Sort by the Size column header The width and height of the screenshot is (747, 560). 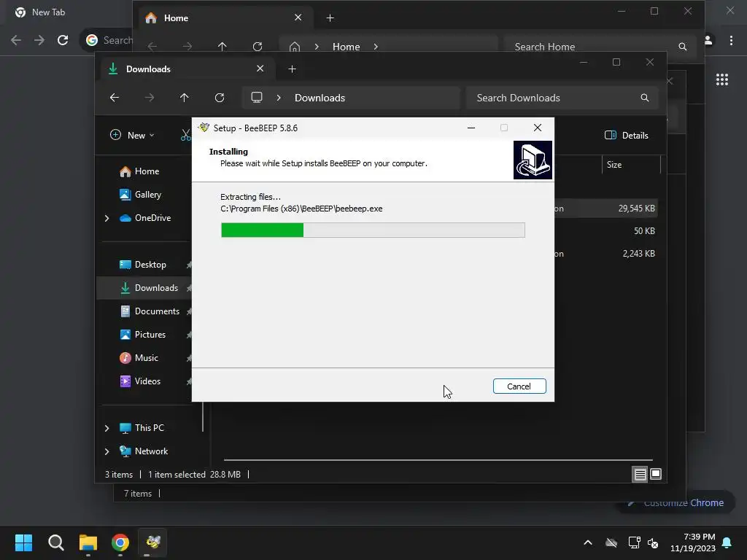coord(631,165)
